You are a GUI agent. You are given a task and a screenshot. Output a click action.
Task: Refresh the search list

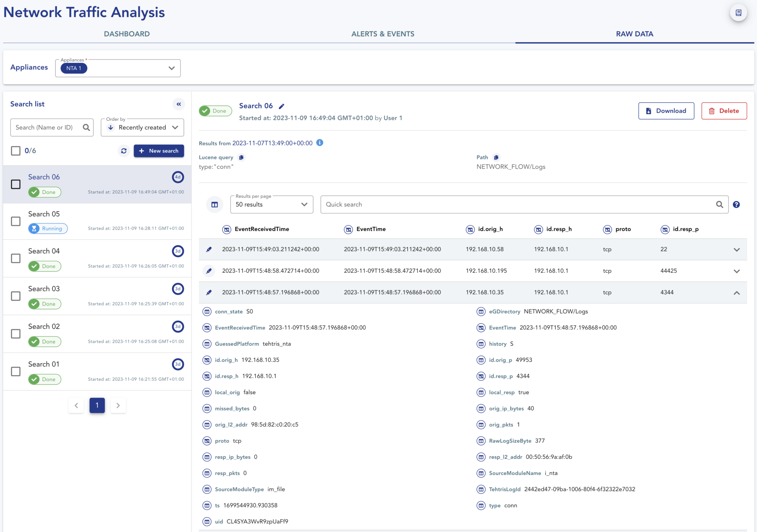click(124, 151)
